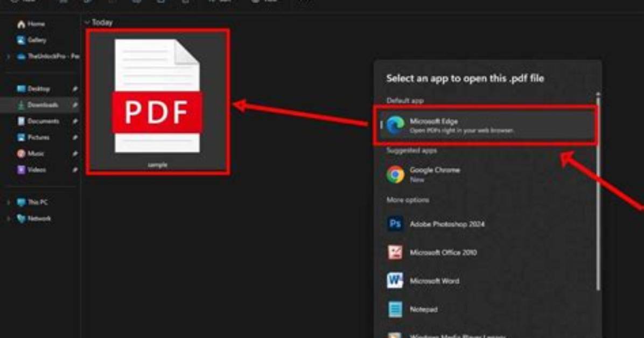Click the pin icon next to Downloads
644x338 pixels.
75,105
